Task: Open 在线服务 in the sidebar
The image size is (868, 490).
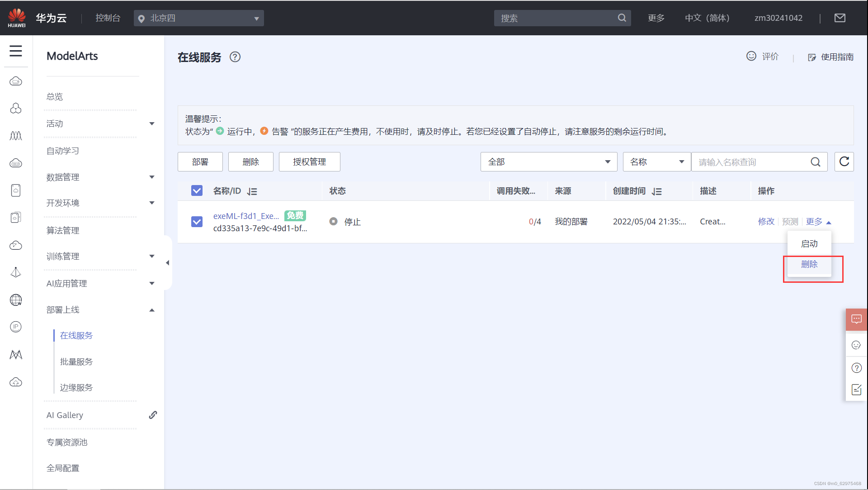Action: (76, 336)
